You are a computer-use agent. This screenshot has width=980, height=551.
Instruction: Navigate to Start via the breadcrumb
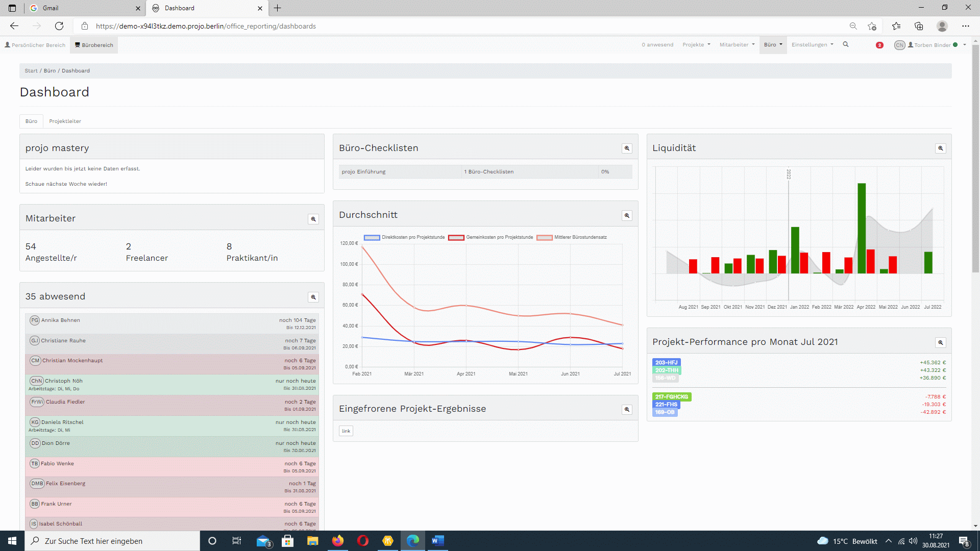click(31, 70)
